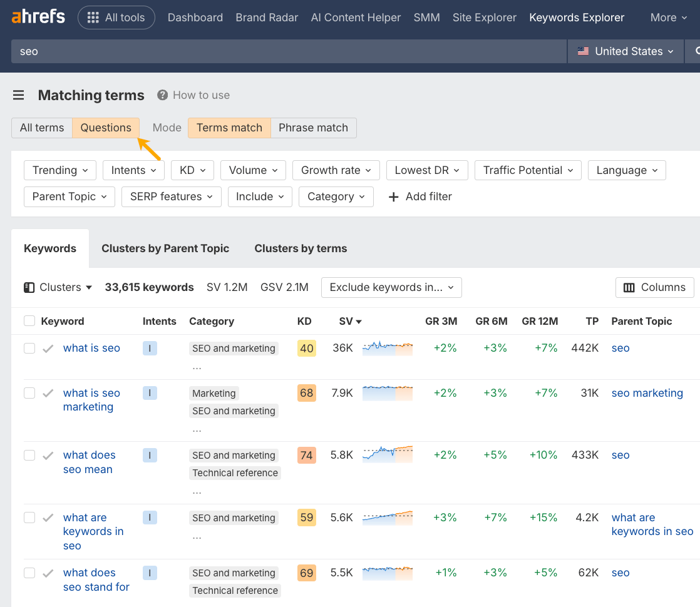
Task: Click the KD score 74 badge
Action: pos(307,456)
